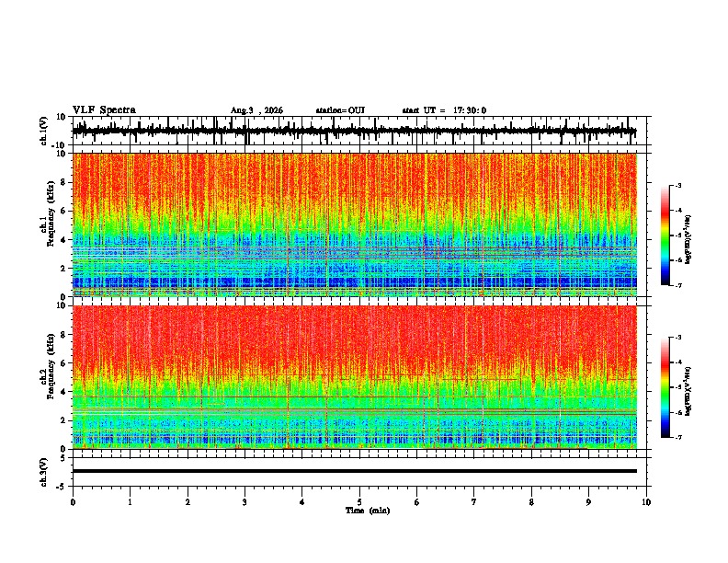Click the time axis tick label "6"

pos(417,502)
